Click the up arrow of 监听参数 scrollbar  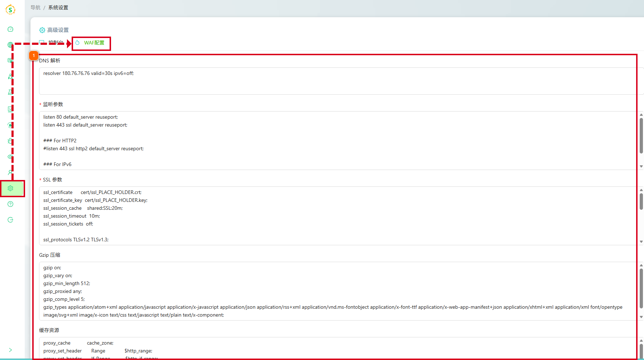(641, 115)
